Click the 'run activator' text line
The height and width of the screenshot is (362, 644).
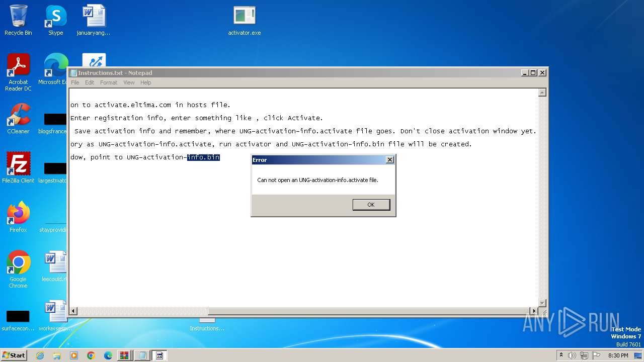pyautogui.click(x=271, y=144)
